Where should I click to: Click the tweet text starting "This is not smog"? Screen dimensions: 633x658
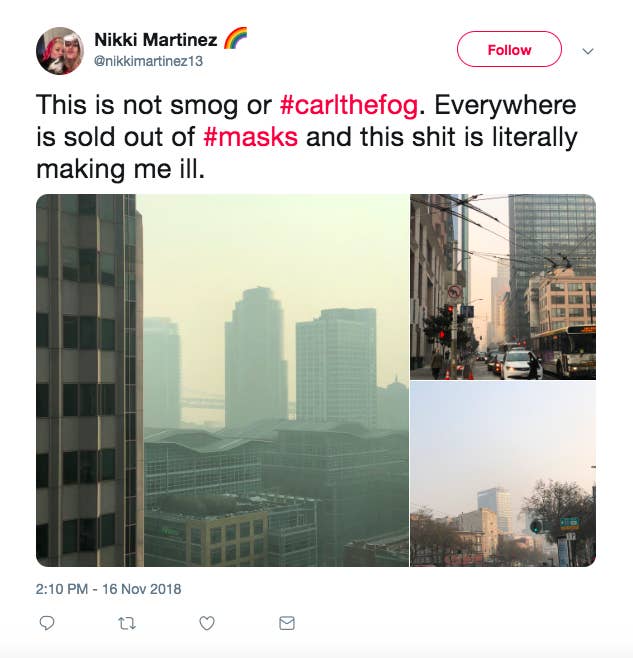click(x=307, y=137)
